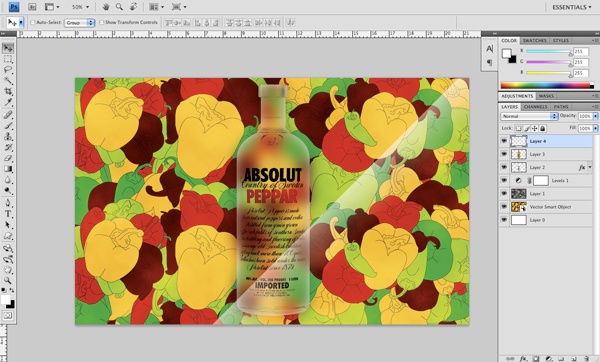
Task: Select the Eyedropper tool
Action: tap(8, 102)
